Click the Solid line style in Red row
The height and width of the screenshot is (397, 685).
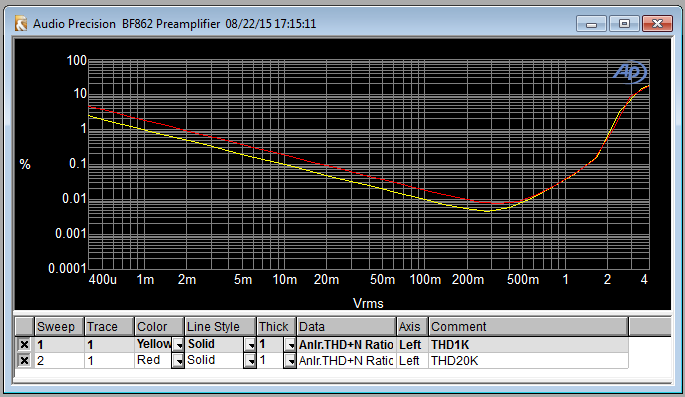coord(214,360)
